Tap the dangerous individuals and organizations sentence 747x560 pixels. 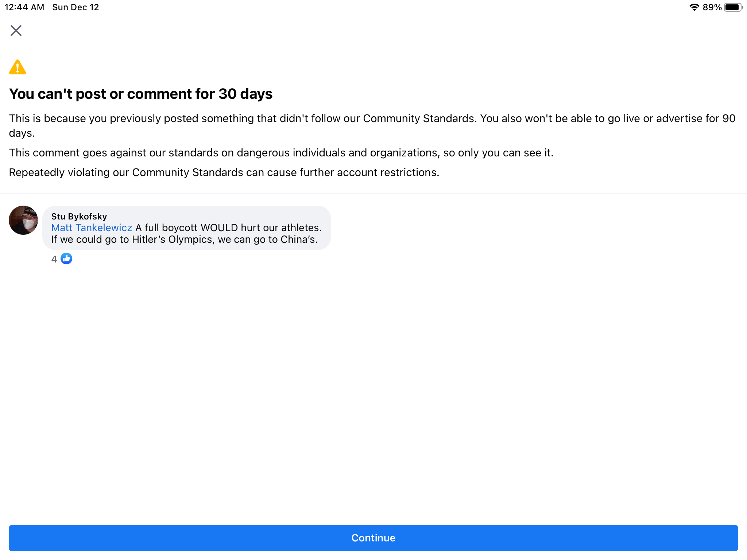coord(281,153)
